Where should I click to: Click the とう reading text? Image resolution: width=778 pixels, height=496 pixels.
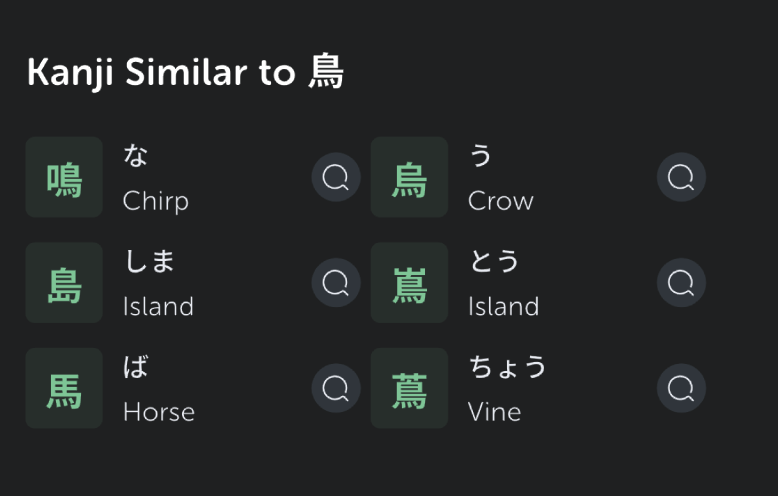point(494,261)
